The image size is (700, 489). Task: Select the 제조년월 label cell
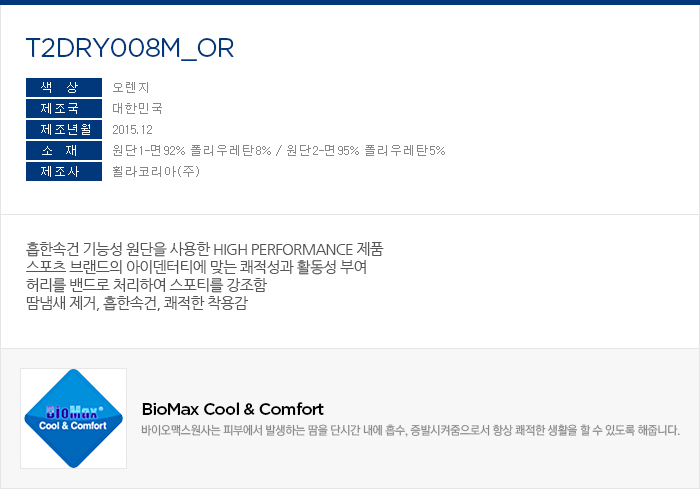coord(65,129)
